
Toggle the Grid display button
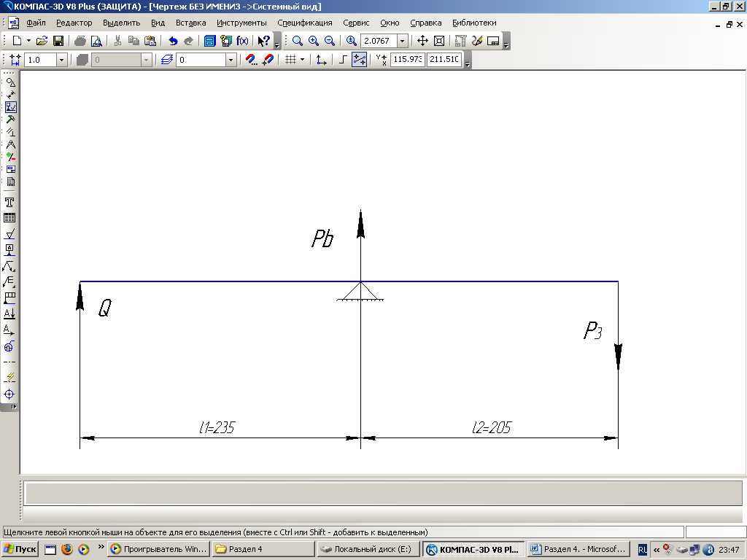290,60
